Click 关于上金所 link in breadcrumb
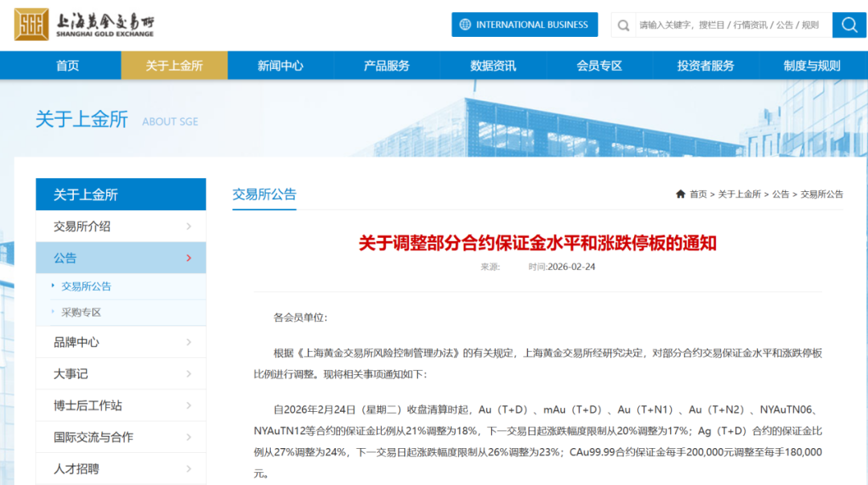868x485 pixels. tap(739, 194)
